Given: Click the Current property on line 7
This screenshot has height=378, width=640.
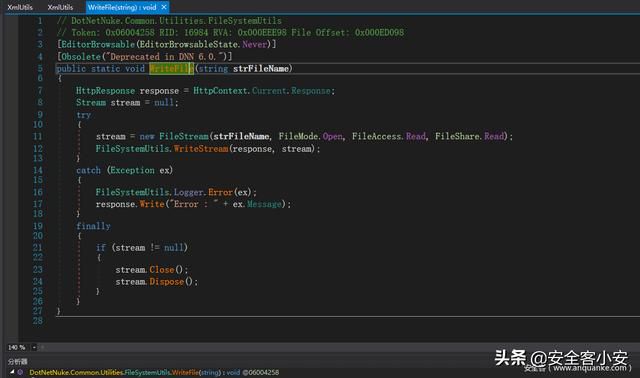Looking at the screenshot, I should tap(270, 91).
